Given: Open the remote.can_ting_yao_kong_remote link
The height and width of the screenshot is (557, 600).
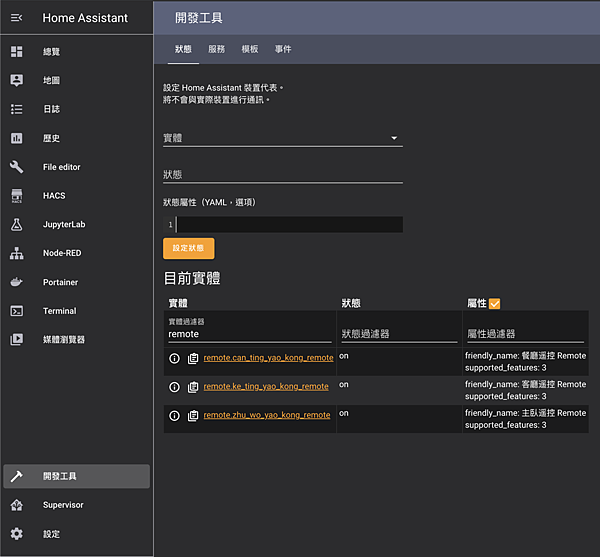Looking at the screenshot, I should pyautogui.click(x=268, y=358).
